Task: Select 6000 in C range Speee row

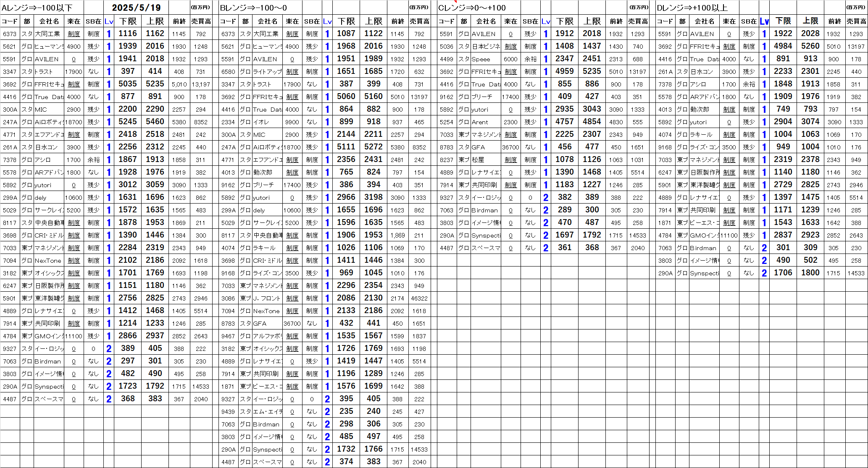Action: [511, 59]
